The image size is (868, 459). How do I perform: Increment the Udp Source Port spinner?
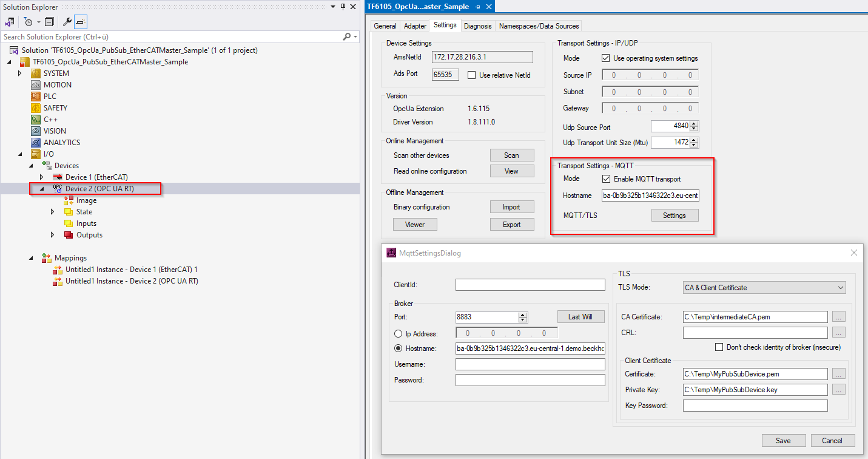(x=695, y=124)
